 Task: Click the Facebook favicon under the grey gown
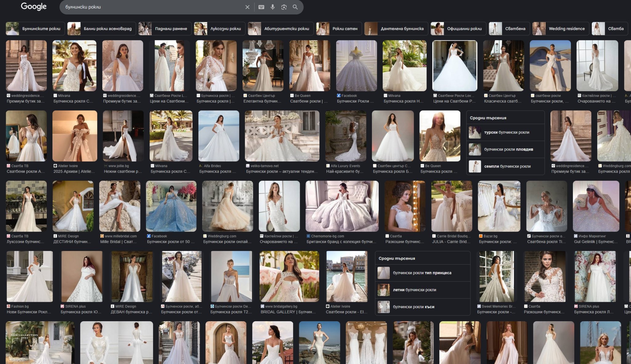click(x=339, y=96)
